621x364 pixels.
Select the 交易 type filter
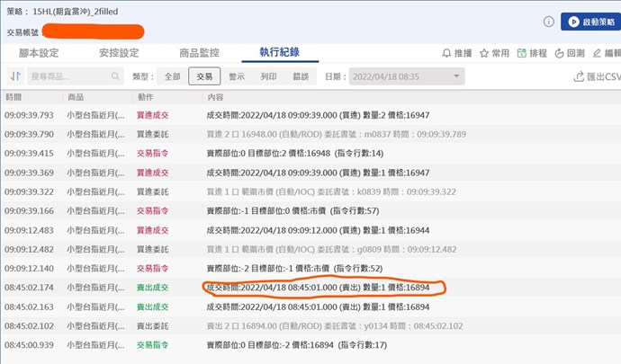[204, 77]
